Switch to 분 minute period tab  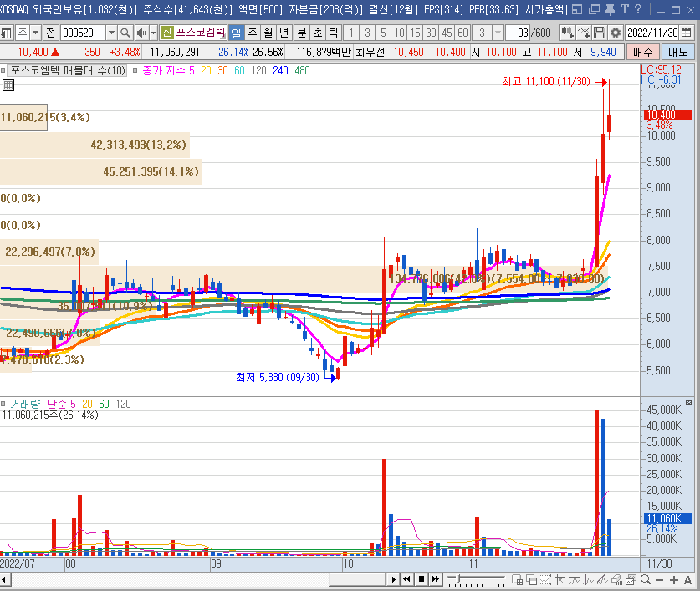point(302,33)
